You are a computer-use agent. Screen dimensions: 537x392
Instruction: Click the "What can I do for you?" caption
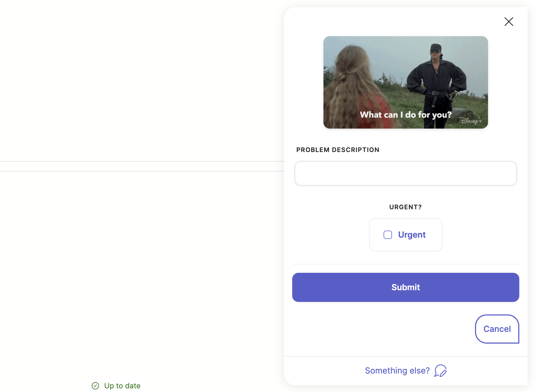pyautogui.click(x=405, y=115)
